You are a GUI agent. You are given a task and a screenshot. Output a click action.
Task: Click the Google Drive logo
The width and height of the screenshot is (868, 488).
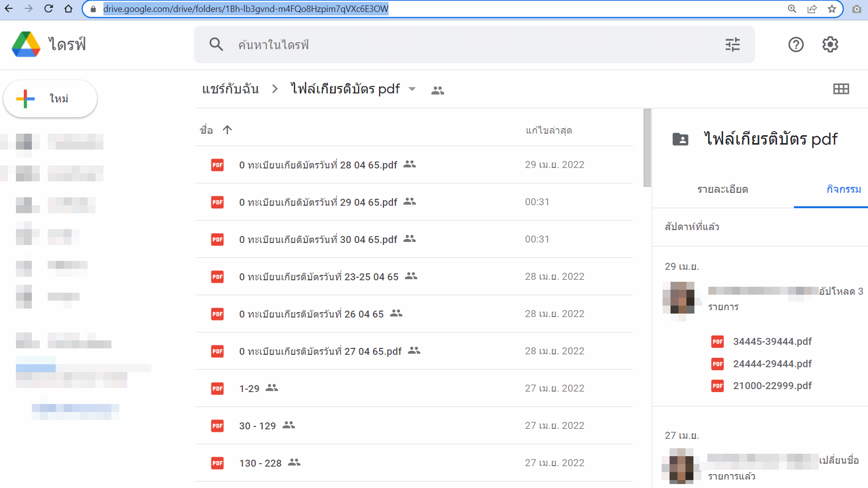tap(26, 44)
